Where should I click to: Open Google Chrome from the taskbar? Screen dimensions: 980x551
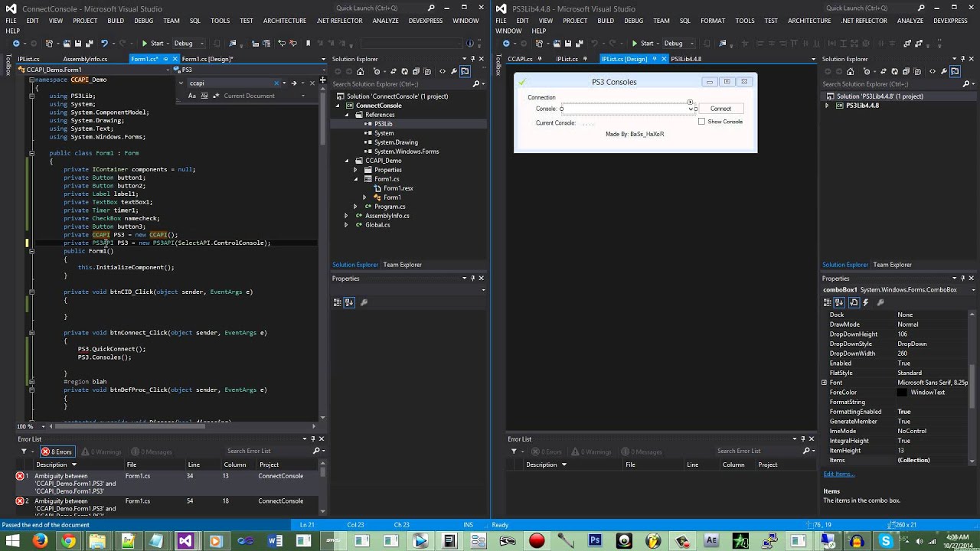tap(69, 541)
